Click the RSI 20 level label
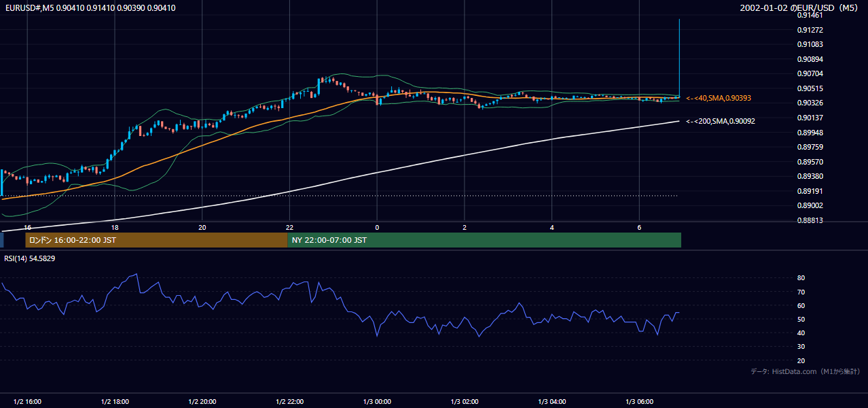The width and height of the screenshot is (868, 408). pyautogui.click(x=801, y=360)
